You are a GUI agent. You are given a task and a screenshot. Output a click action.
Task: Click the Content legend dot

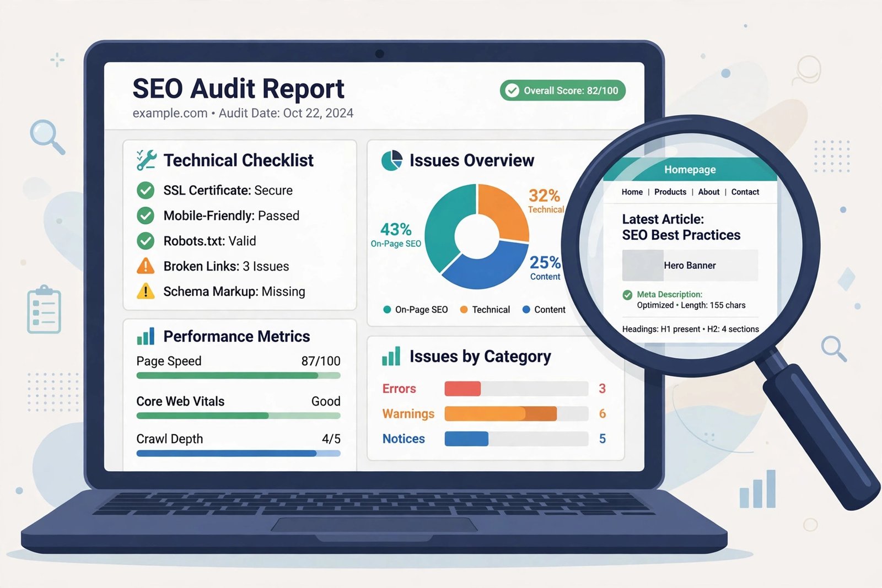click(526, 310)
